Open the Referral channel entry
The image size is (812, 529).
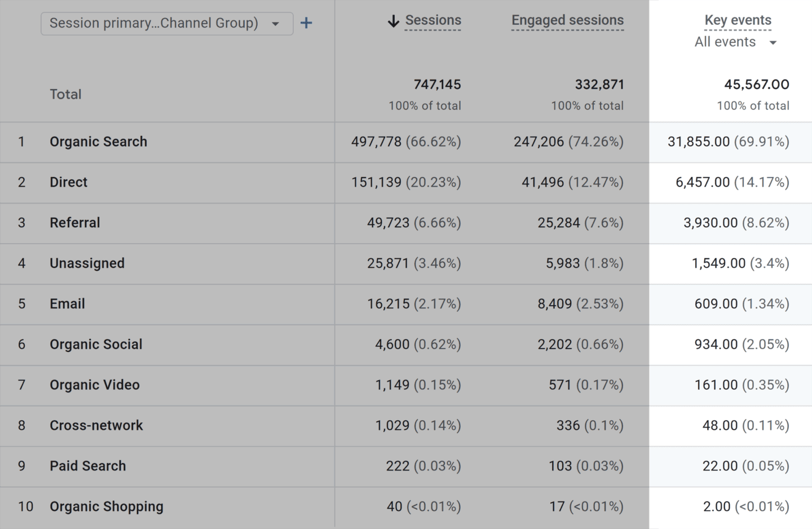[74, 223]
